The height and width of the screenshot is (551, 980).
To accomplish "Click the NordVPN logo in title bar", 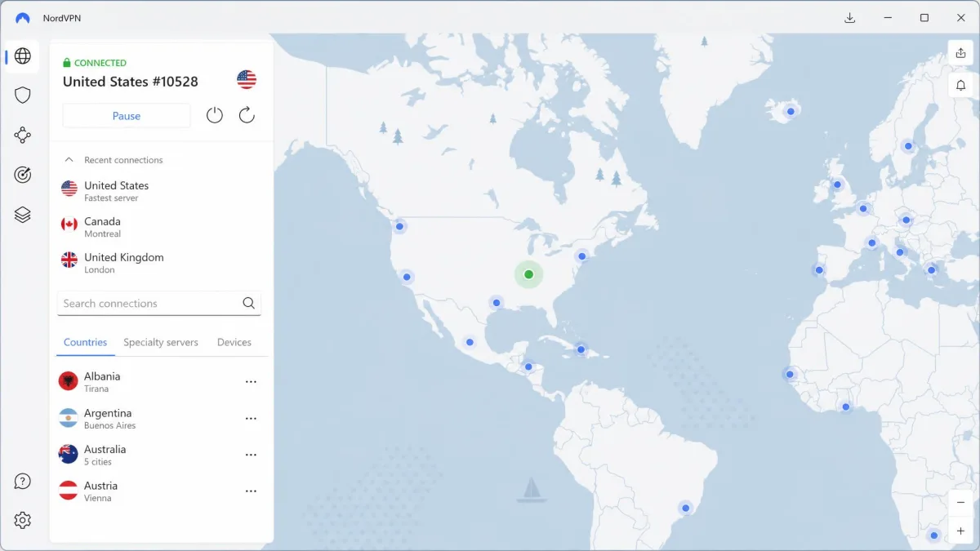I will coord(23,18).
